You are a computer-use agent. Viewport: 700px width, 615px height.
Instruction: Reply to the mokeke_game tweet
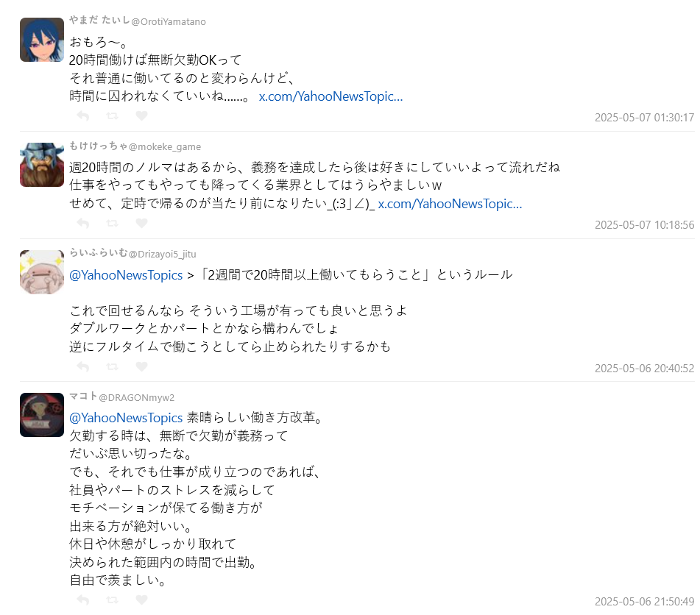83,223
